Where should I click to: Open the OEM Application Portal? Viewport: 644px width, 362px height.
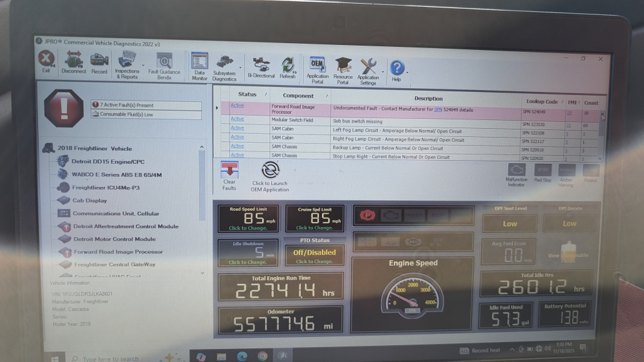[318, 69]
